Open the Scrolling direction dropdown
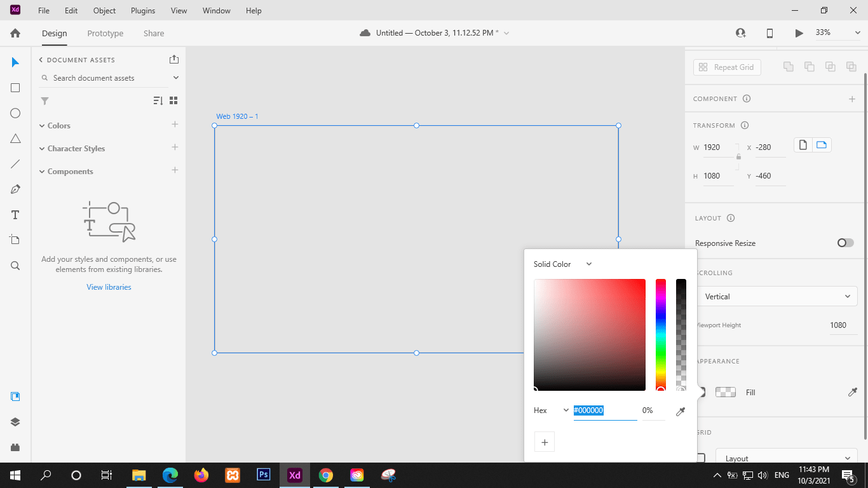 777,296
